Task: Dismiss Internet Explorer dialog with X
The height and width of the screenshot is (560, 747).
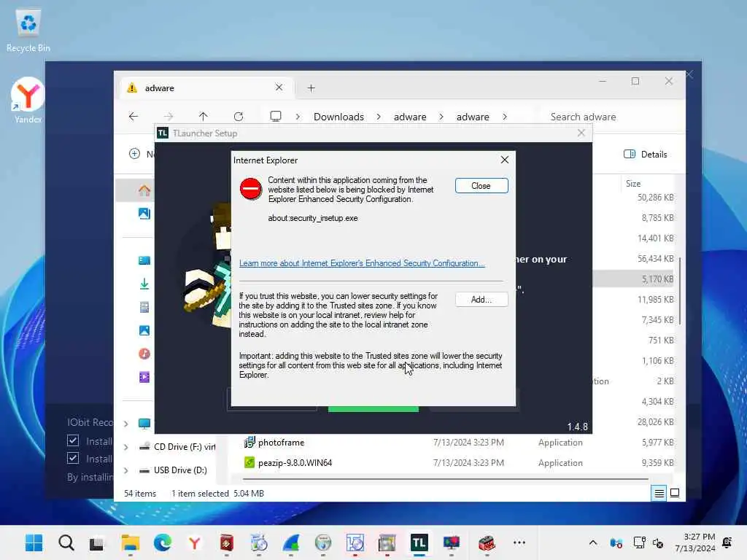Action: [505, 160]
